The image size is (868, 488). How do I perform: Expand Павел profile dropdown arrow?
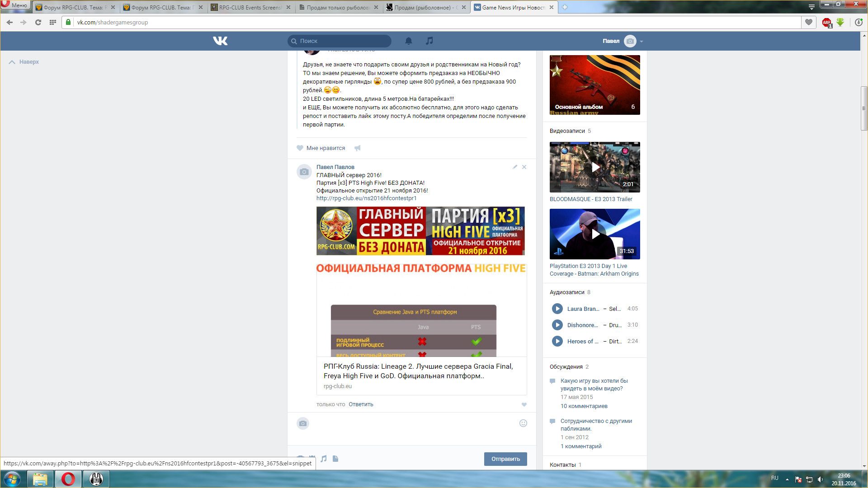coord(641,41)
